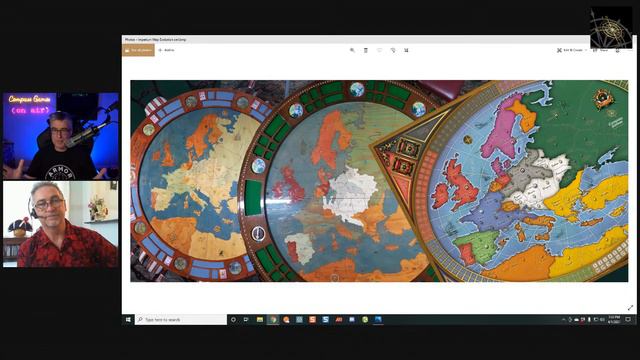The height and width of the screenshot is (360, 640).
Task: Select the crop icon in Photos toolbar
Action: pyautogui.click(x=406, y=50)
